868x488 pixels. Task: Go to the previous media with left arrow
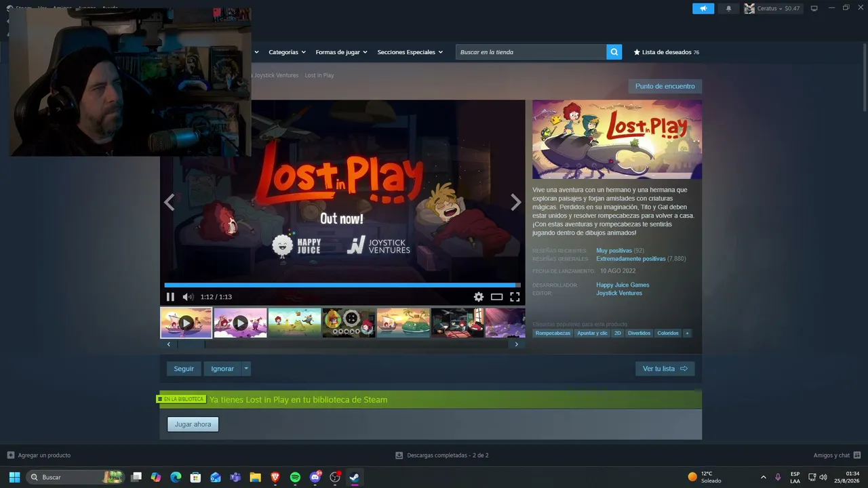170,202
